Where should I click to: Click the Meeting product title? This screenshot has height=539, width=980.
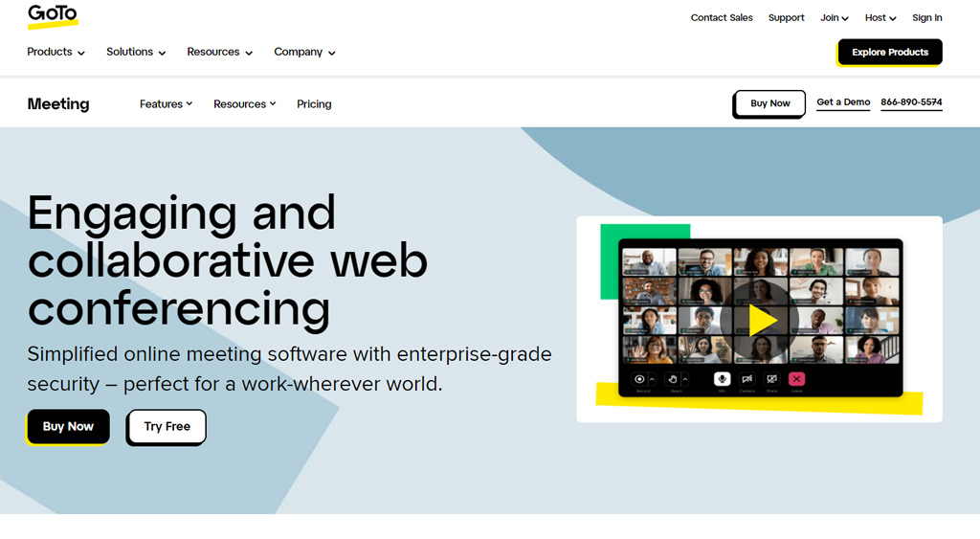(58, 103)
